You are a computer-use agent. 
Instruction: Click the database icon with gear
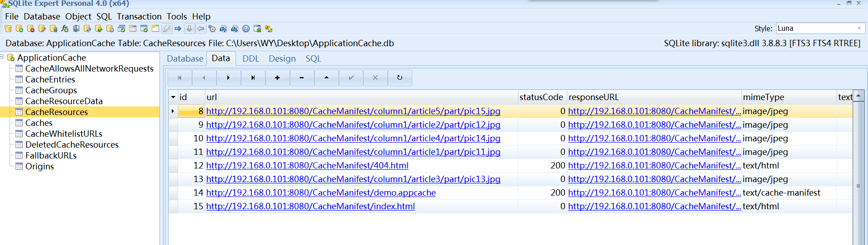pos(110,29)
